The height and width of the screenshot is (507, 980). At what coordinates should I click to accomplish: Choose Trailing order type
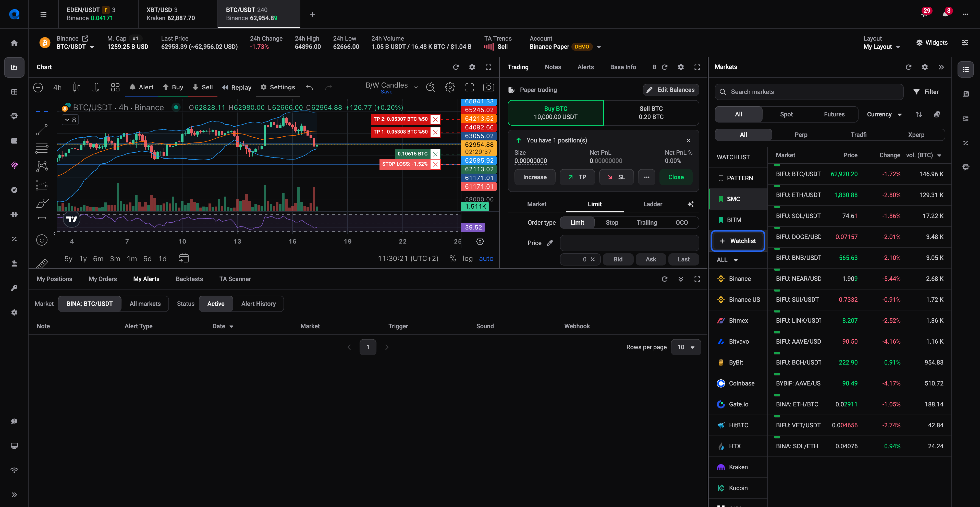(x=647, y=223)
